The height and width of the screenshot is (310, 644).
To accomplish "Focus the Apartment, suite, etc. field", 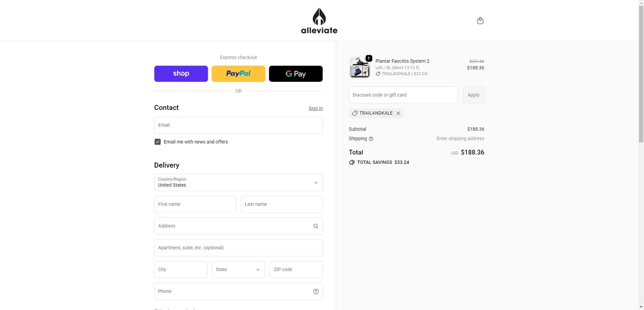I will click(238, 248).
